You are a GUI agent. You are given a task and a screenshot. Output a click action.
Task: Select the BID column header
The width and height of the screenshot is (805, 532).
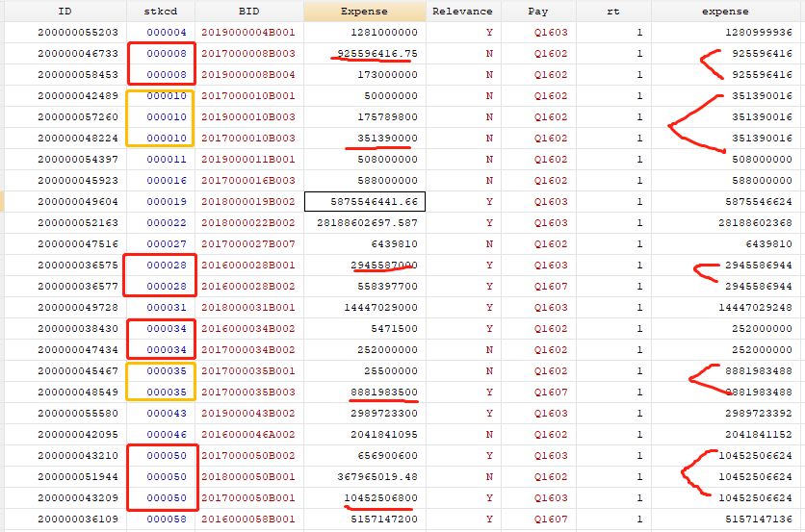pos(249,12)
